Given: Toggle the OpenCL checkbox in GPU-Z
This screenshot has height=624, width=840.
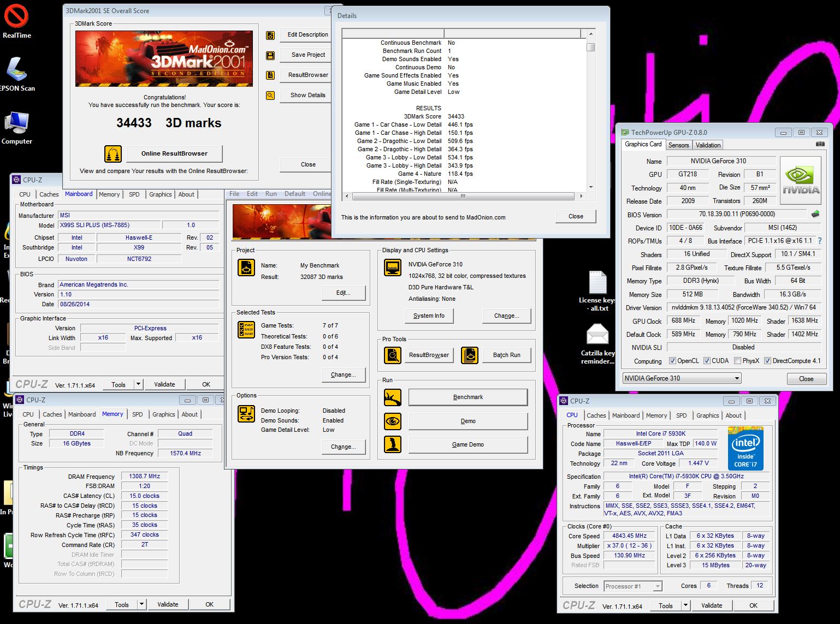Looking at the screenshot, I should pos(673,361).
